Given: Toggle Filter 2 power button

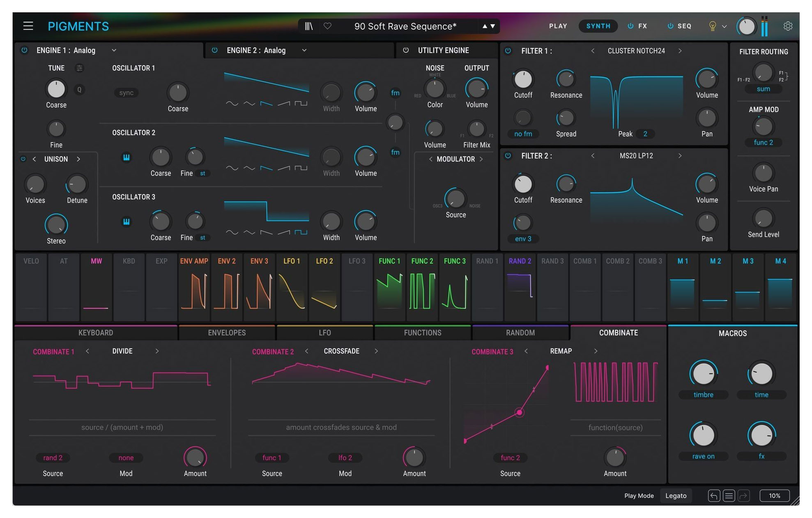Looking at the screenshot, I should click(508, 156).
